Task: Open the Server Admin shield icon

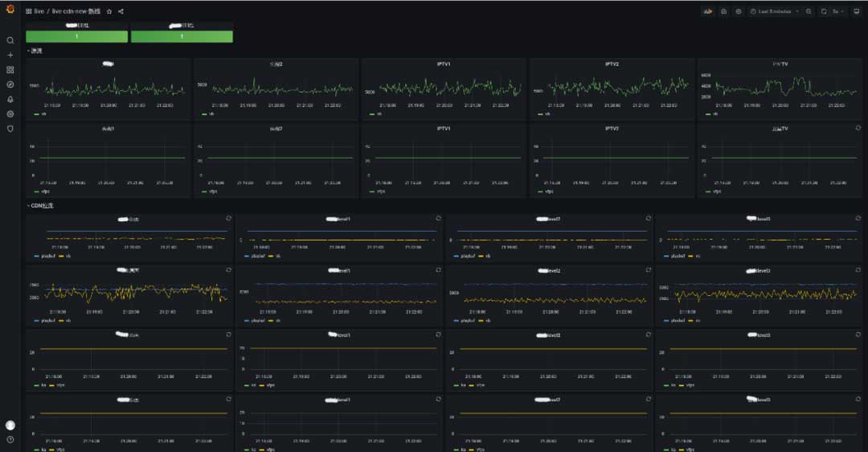Action: [10, 128]
